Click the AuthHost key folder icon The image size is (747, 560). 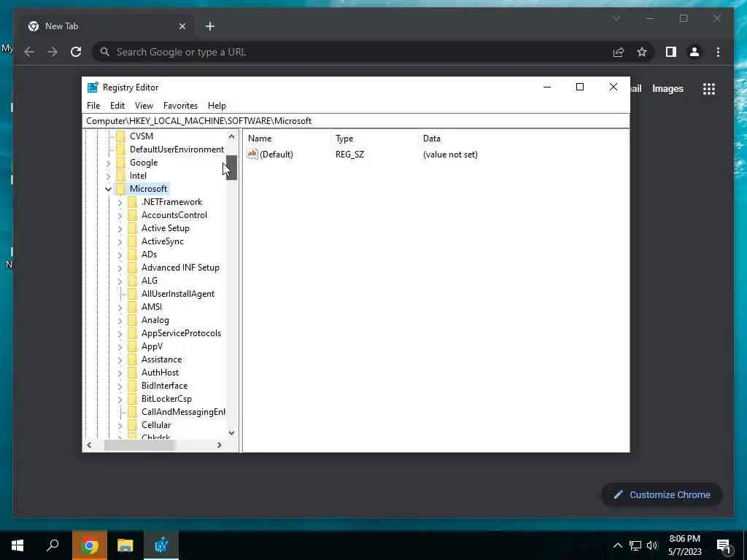point(133,373)
